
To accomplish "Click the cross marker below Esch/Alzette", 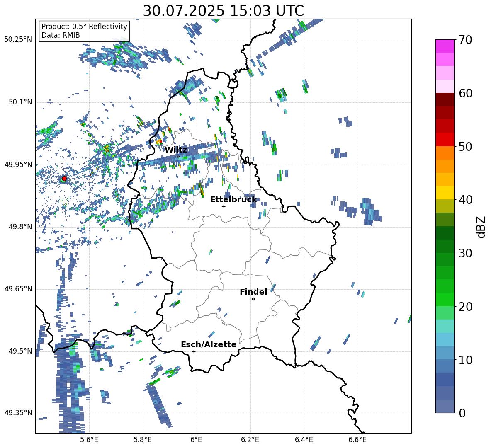I will 194,351.
